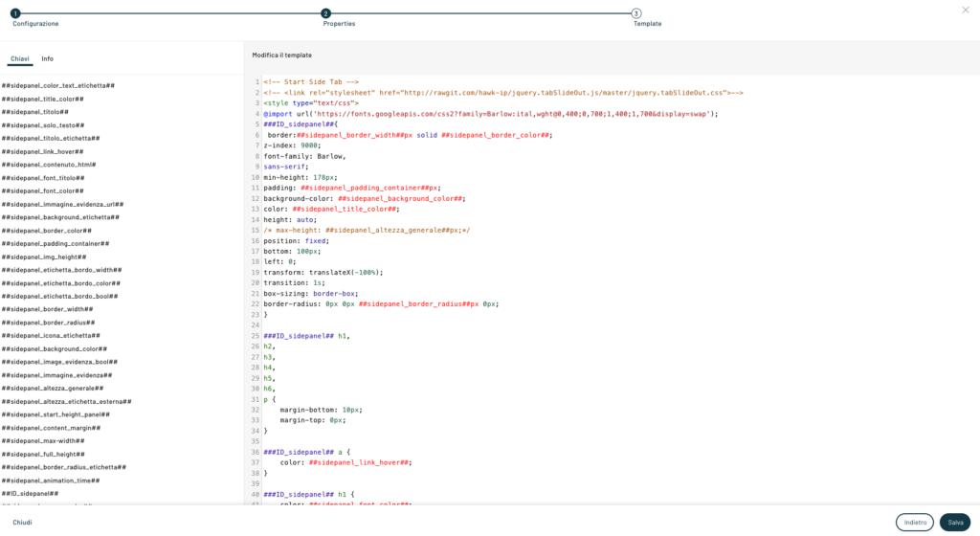This screenshot has height=536, width=980.
Task: Pick key ##sidepanel_immagine_evidenza_url##
Action: (62, 204)
